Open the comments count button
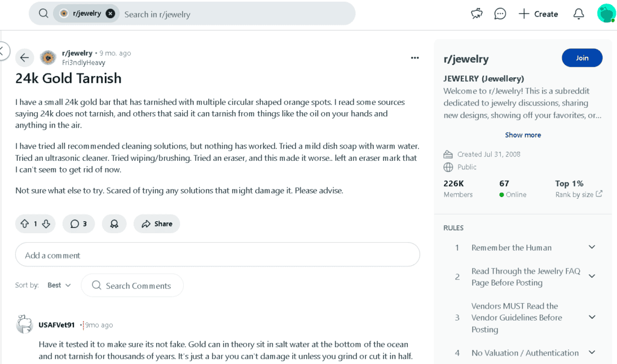The image size is (617, 364). pyautogui.click(x=79, y=224)
